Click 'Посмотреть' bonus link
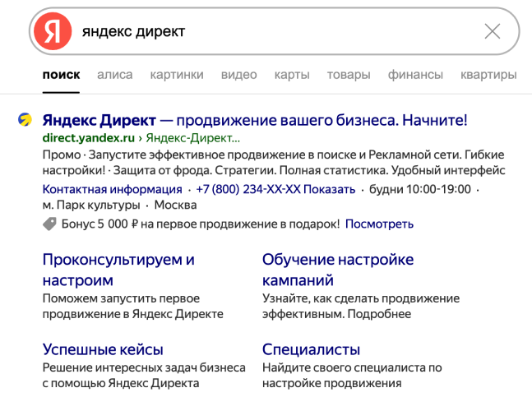The height and width of the screenshot is (411, 532). (x=379, y=224)
